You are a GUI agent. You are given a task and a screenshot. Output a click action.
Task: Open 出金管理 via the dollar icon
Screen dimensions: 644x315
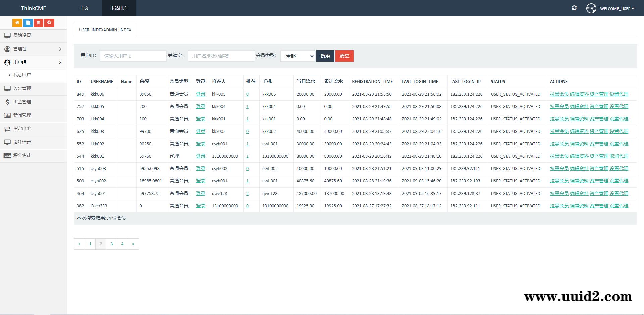tap(22, 102)
